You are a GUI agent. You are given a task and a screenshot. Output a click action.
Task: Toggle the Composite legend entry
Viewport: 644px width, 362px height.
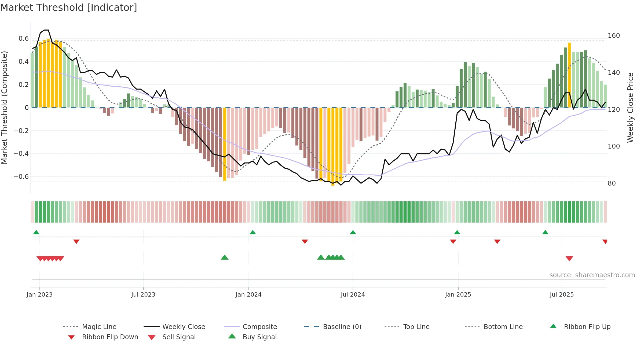click(250, 327)
